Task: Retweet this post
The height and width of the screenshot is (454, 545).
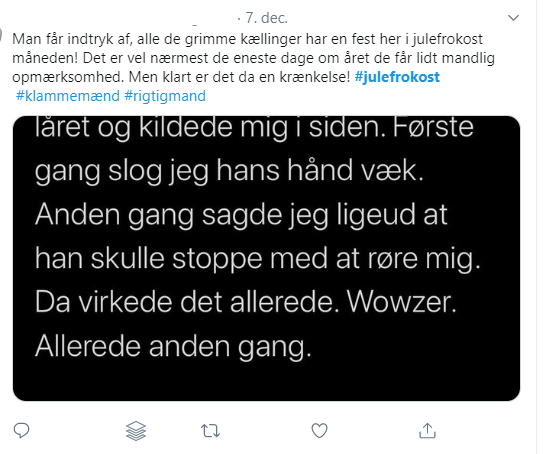Action: coord(210,431)
